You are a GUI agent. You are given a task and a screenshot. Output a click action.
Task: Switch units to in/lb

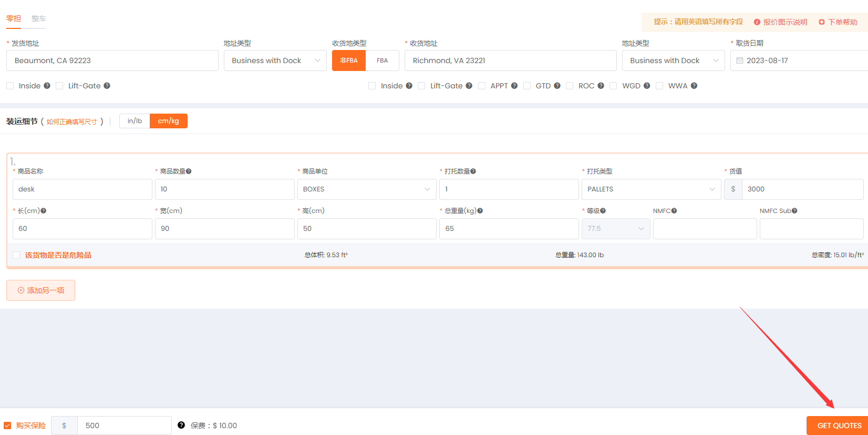[135, 121]
